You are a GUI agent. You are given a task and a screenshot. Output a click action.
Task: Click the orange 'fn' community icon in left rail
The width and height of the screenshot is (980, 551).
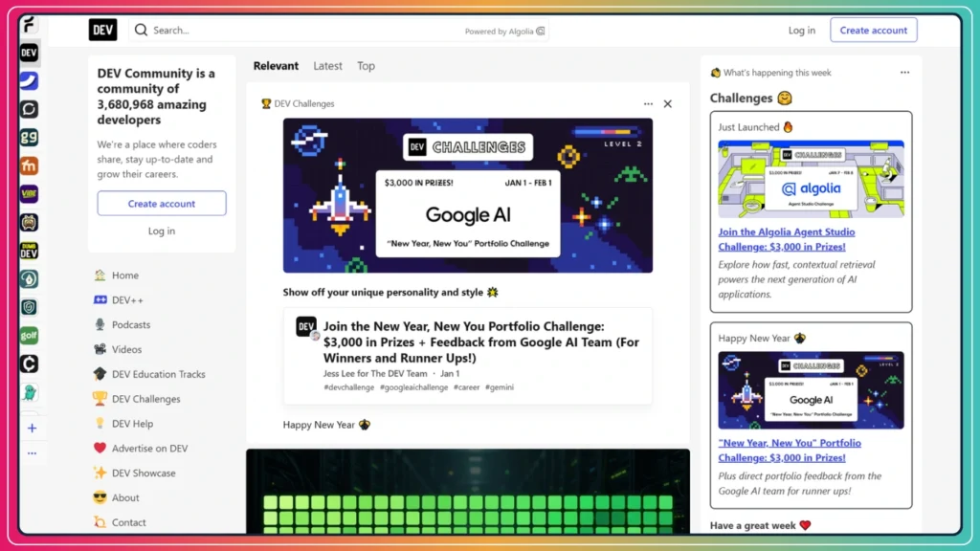[x=30, y=165]
